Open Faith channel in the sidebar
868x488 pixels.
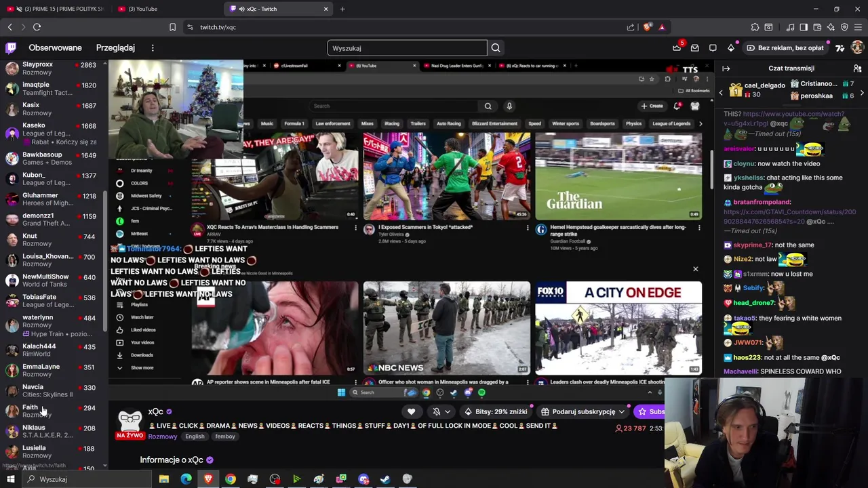pos(52,410)
